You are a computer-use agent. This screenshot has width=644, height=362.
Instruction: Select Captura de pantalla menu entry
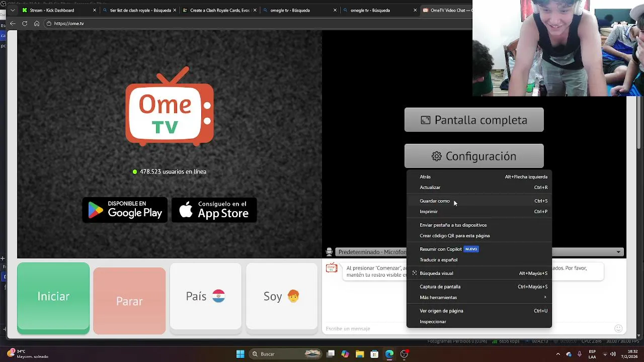tap(479, 287)
